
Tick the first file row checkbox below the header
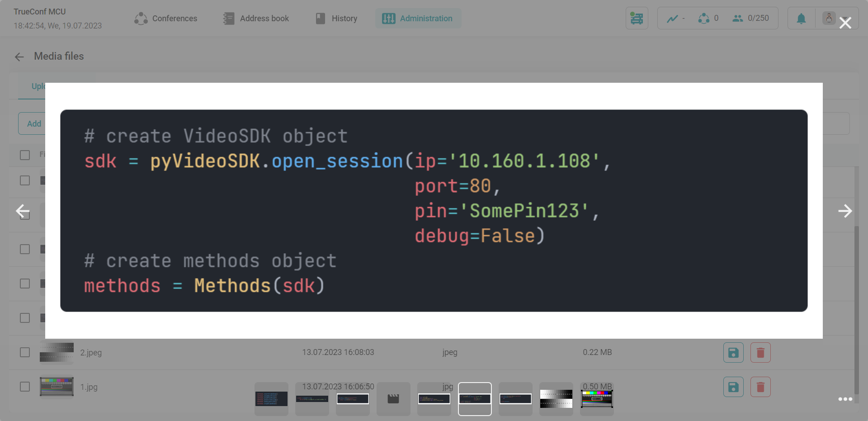coord(25,180)
